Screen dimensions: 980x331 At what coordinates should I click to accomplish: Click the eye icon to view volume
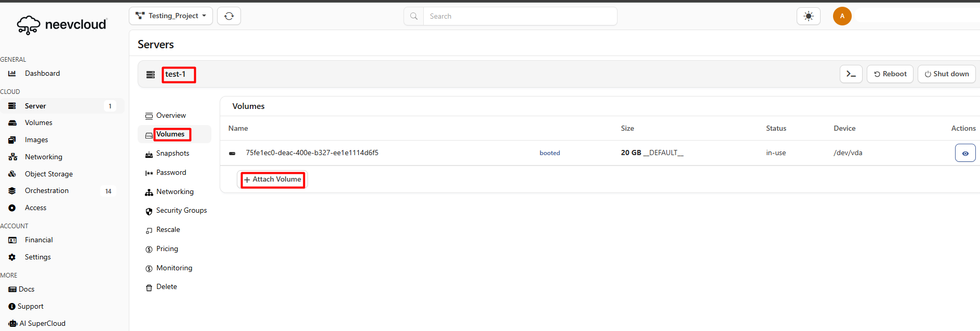click(x=965, y=153)
